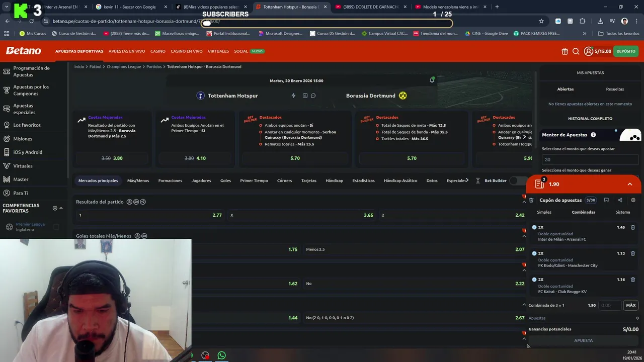Toggle the Bet Builder switch
Screen dimensions: 644x362
[x=517, y=180]
